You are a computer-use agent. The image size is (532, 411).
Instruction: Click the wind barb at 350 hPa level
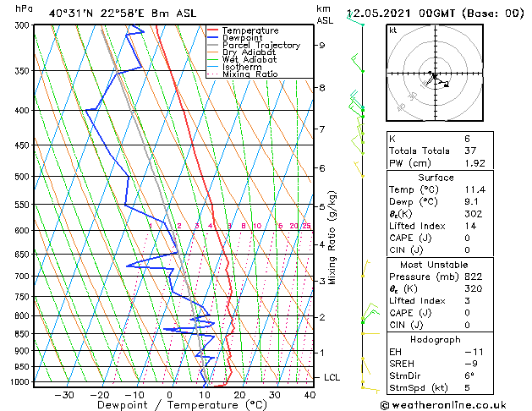[x=357, y=63]
